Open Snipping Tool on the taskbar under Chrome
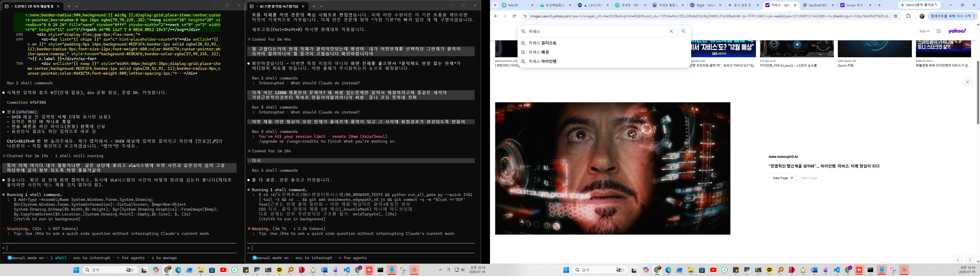Viewport: 980px width, 276px height. [x=892, y=270]
